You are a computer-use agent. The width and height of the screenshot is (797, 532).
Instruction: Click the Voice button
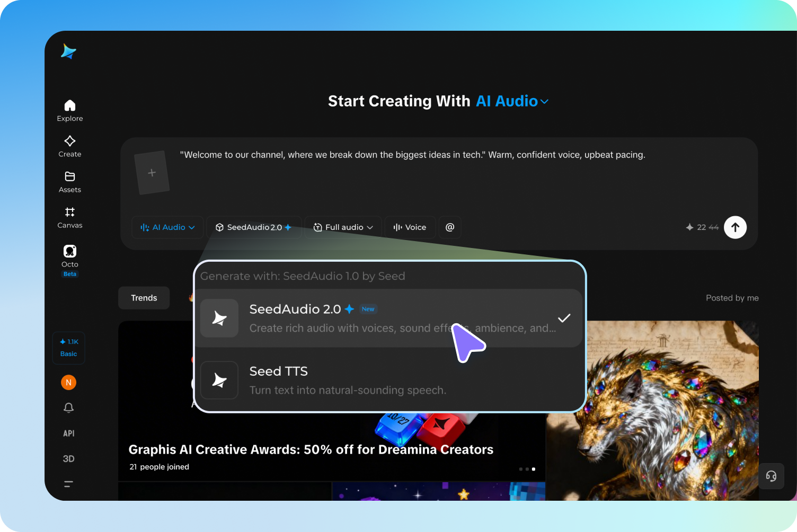pyautogui.click(x=410, y=227)
